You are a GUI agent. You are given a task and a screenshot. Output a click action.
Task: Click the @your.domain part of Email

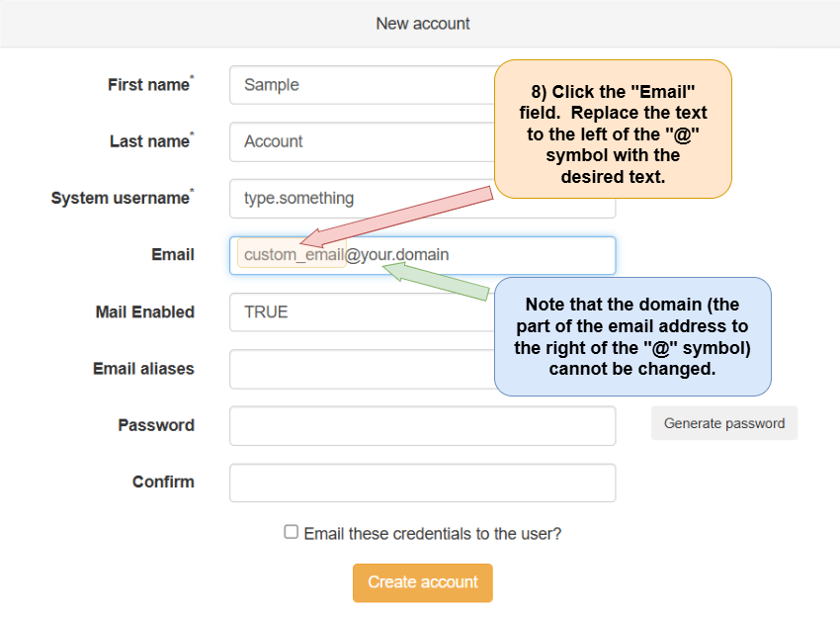pyautogui.click(x=397, y=255)
